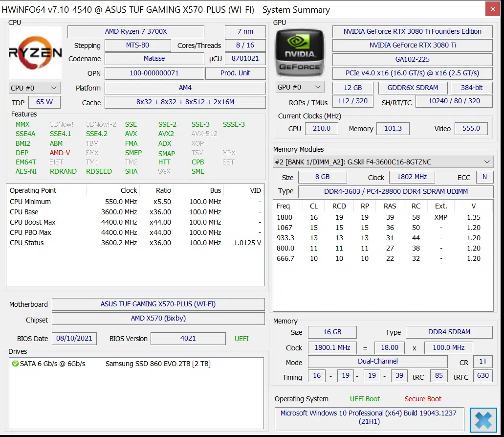Click the 7 nm process field

(245, 31)
